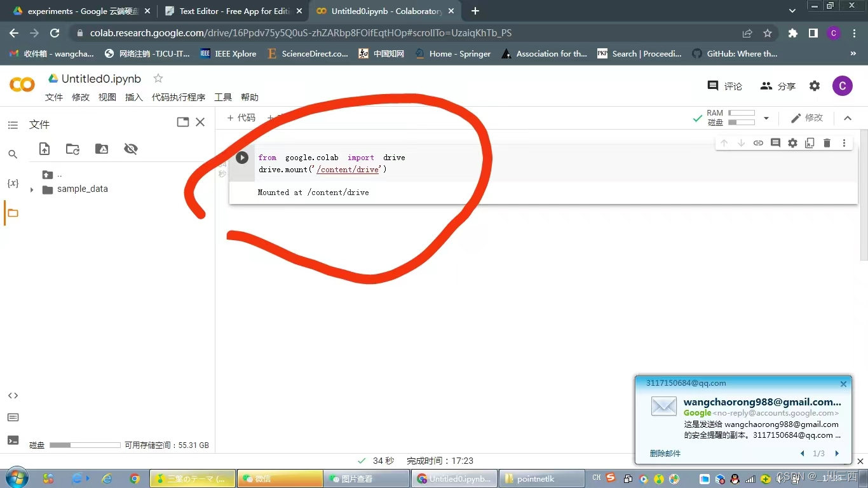Open RAM and disk resources dropdown arrow
Image resolution: width=868 pixels, height=488 pixels.
point(766,118)
